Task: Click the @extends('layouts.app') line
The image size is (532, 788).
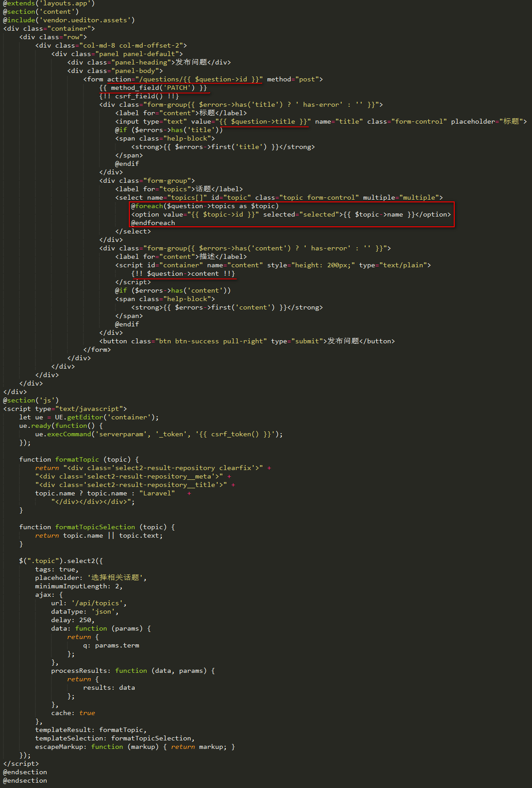Action: coord(49,4)
